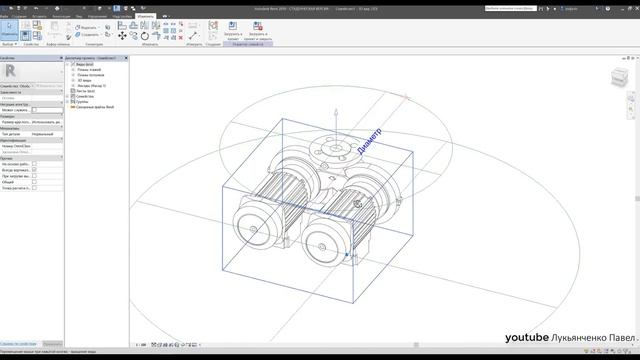Click the Offset tool in the Modify panel
The width and height of the screenshot is (640, 360).
(x=133, y=26)
